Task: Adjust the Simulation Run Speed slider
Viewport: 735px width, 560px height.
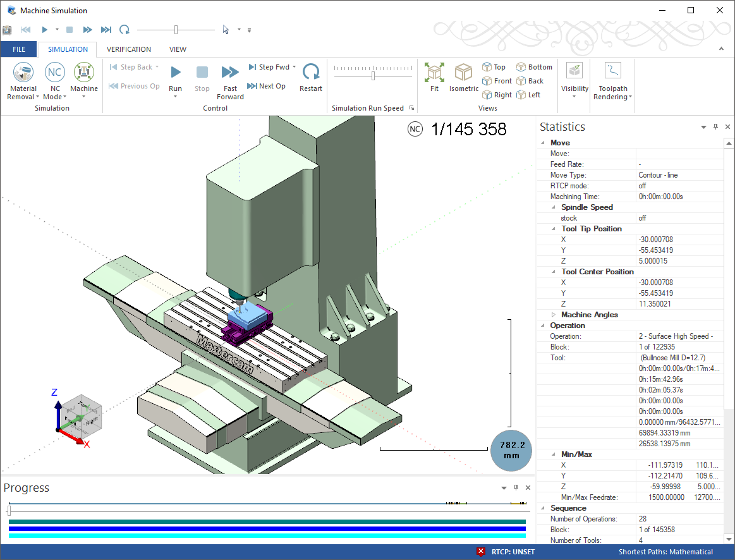Action: click(373, 75)
